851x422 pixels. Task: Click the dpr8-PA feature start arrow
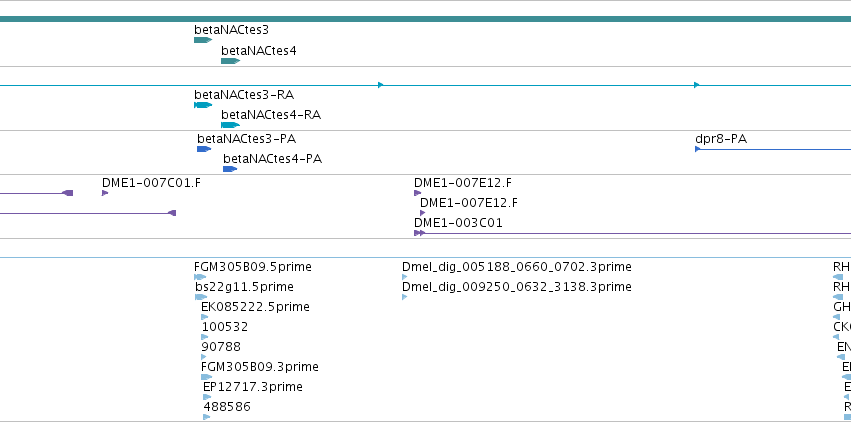[x=697, y=149]
